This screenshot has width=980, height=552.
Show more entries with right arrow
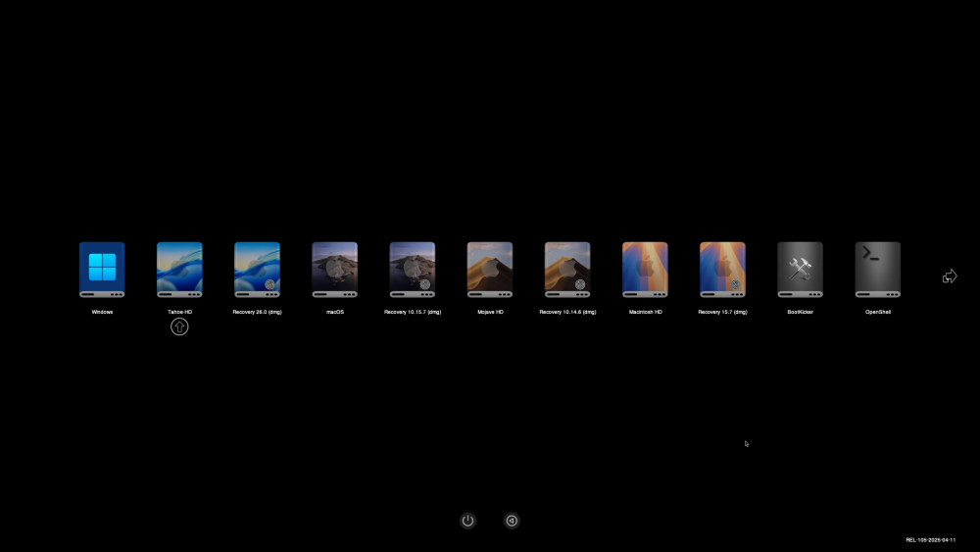click(950, 276)
